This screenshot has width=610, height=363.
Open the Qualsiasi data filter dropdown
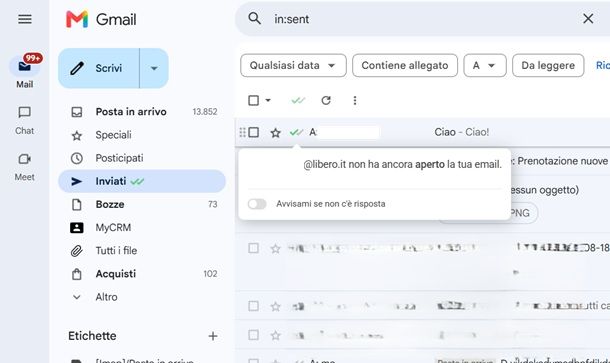pos(293,65)
